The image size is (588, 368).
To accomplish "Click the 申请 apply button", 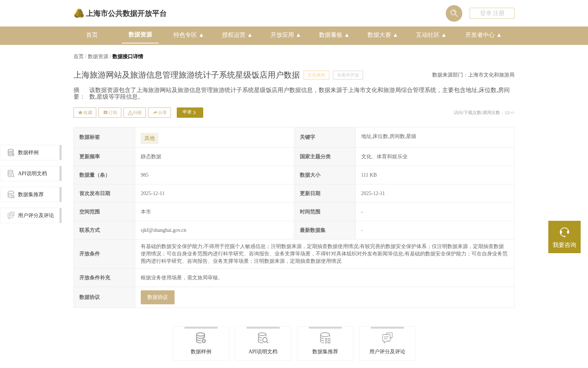I will (190, 113).
